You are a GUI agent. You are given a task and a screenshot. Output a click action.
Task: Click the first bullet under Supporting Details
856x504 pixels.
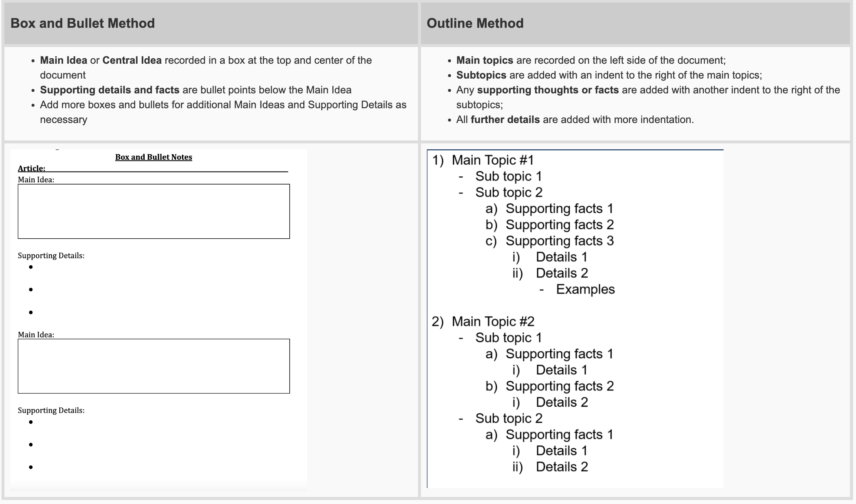(x=31, y=266)
